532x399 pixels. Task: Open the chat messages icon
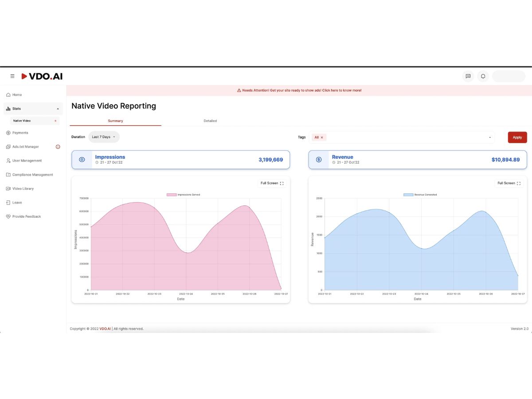(468, 76)
